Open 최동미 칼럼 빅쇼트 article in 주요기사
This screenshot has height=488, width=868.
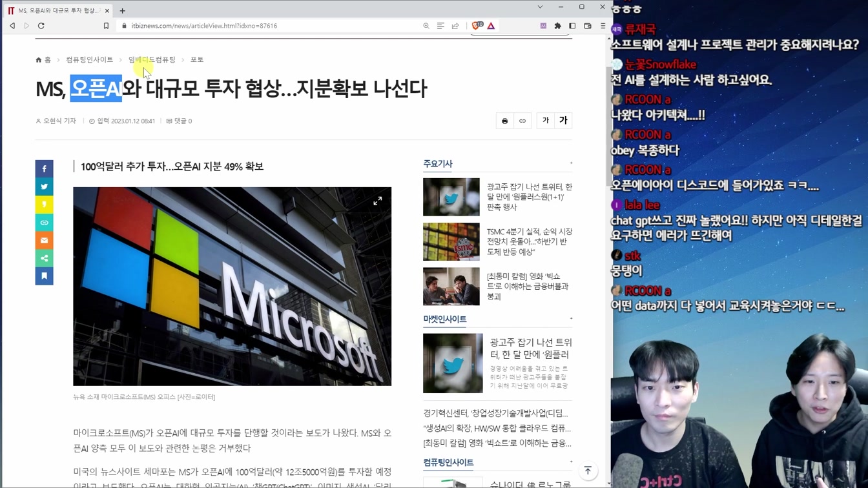click(528, 287)
